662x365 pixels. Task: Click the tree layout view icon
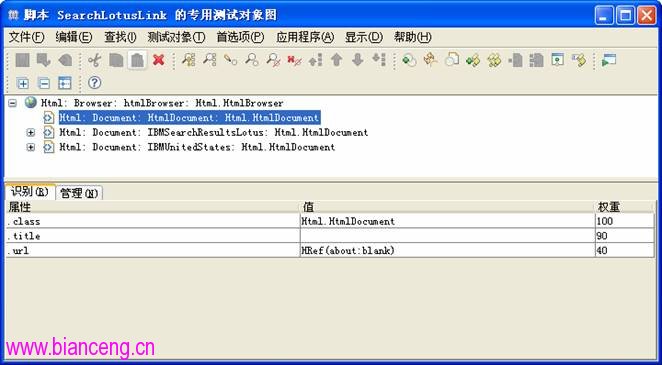65,83
